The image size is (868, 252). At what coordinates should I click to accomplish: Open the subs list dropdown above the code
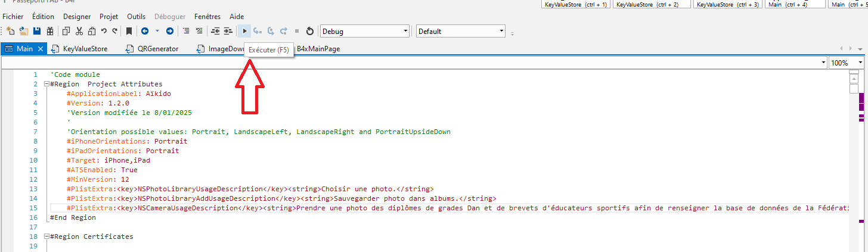tap(823, 63)
